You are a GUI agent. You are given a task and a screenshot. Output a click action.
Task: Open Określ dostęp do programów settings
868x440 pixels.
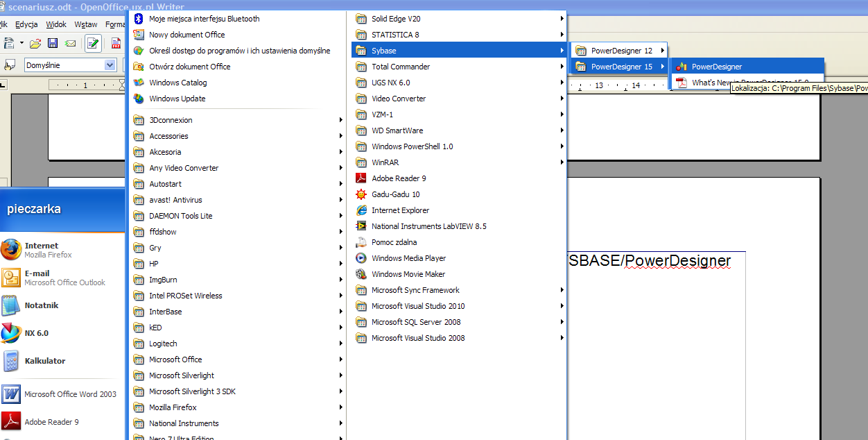click(236, 51)
